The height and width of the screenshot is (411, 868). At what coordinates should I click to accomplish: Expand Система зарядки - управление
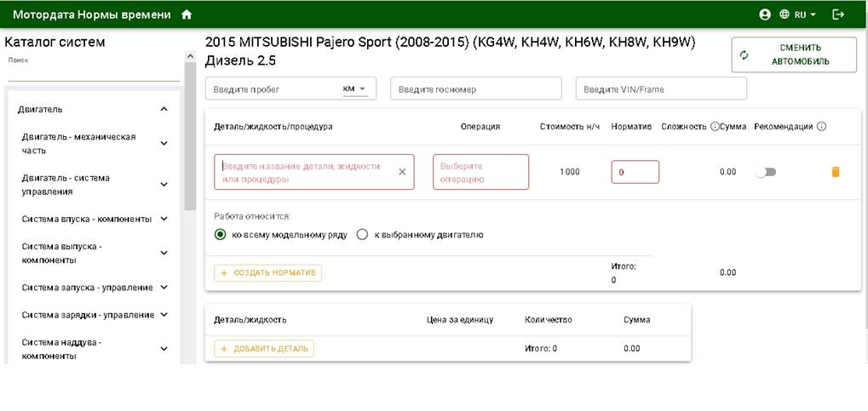(x=164, y=315)
